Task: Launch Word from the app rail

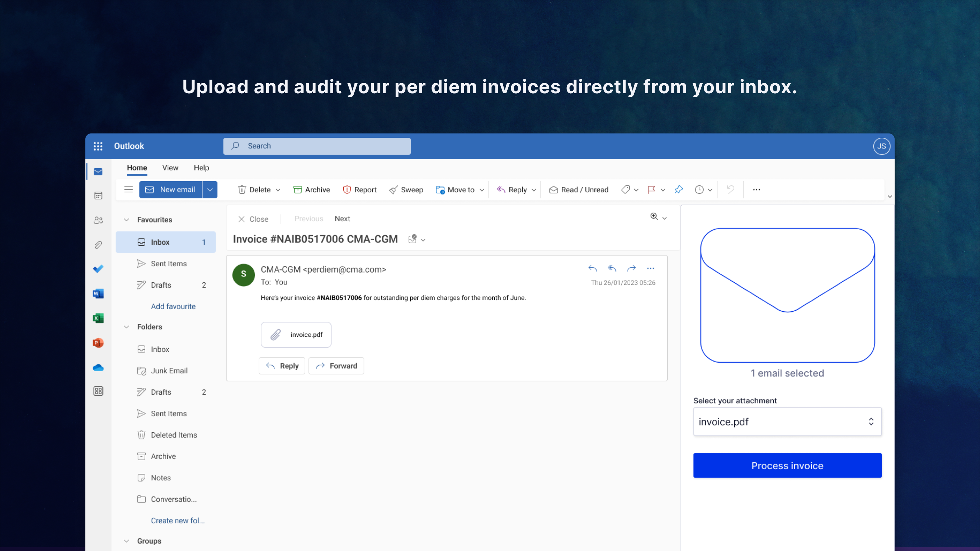Action: (98, 293)
